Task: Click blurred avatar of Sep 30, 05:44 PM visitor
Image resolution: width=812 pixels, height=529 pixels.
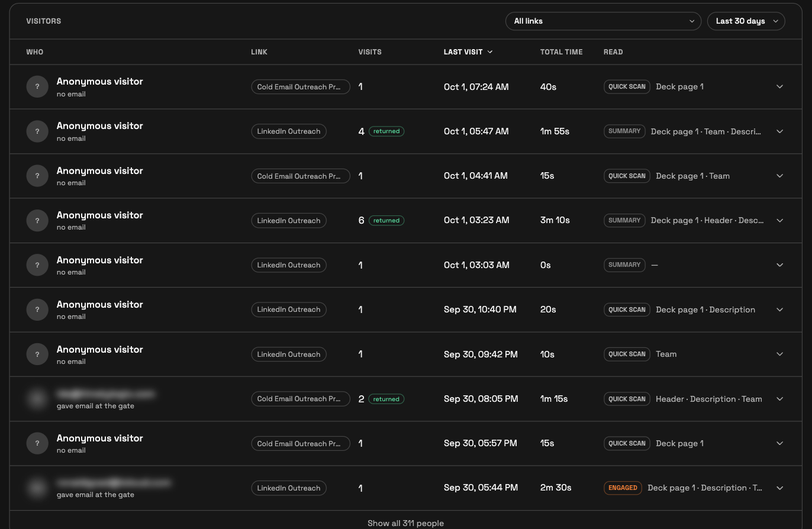Action: (37, 488)
